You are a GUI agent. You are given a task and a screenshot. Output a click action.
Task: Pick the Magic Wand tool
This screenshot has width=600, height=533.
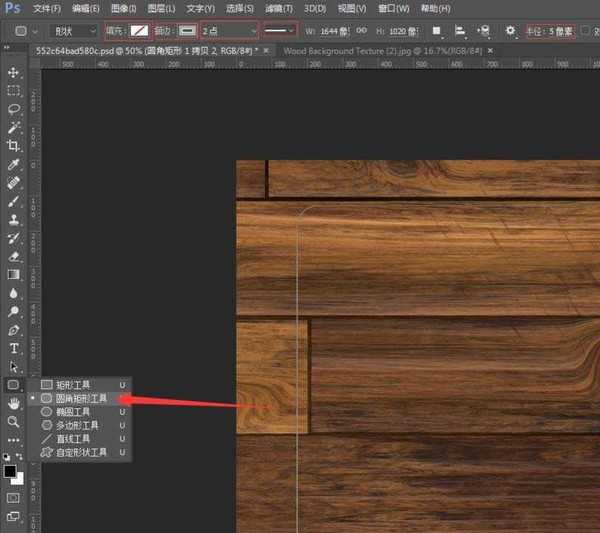14,128
